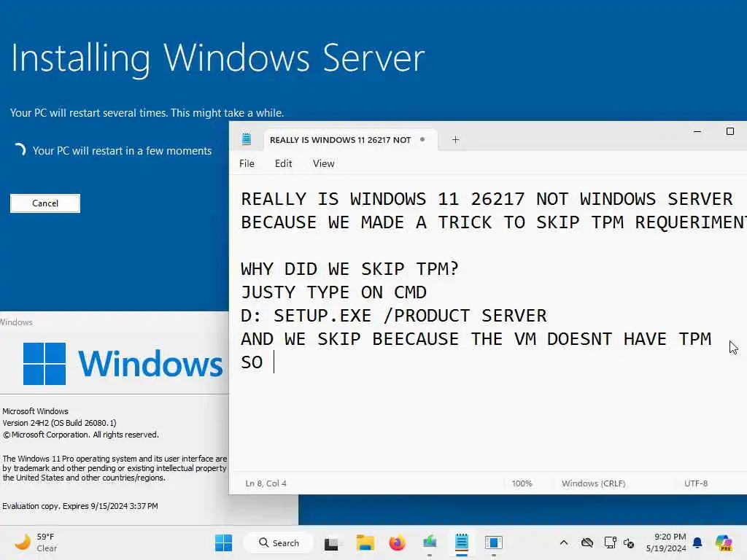Screen dimensions: 747x560
Task: Open Notepad File menu
Action: click(247, 163)
